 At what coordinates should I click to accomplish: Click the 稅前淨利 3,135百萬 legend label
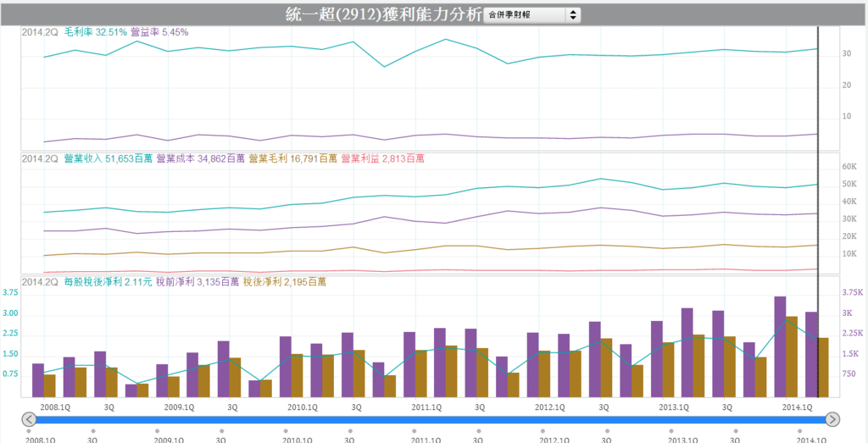coord(197,282)
